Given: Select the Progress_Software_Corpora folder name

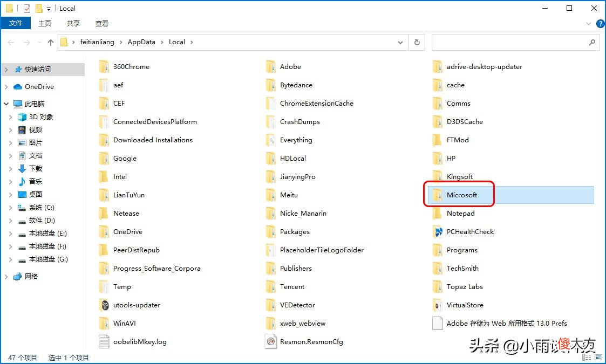Looking at the screenshot, I should tap(157, 268).
